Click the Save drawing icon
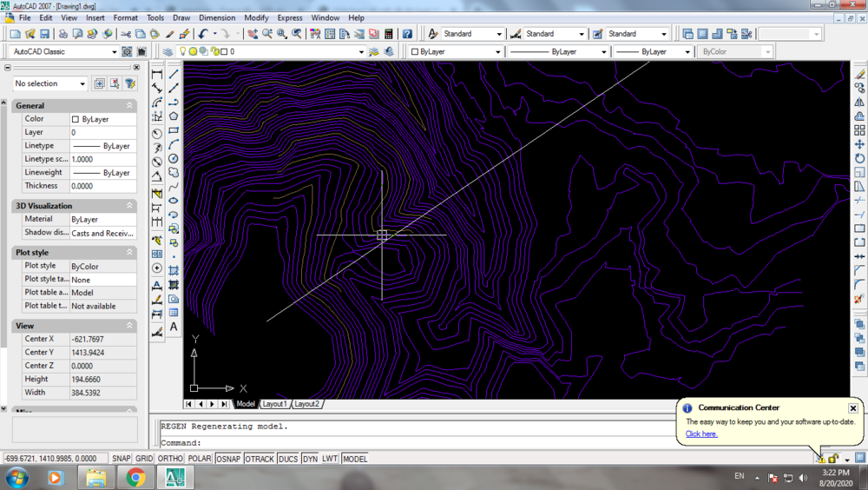The width and height of the screenshot is (868, 490). 45,34
